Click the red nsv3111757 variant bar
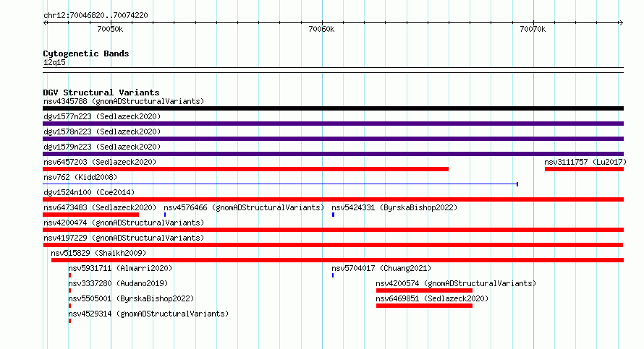644x349 pixels. tap(585, 169)
